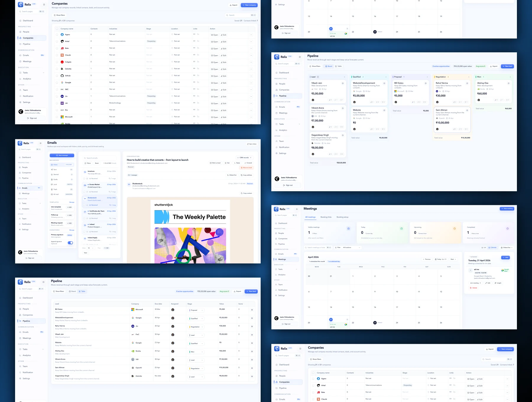The height and width of the screenshot is (402, 532).
Task: Open the three-dots menu for the Jio company row
Action: (251, 96)
